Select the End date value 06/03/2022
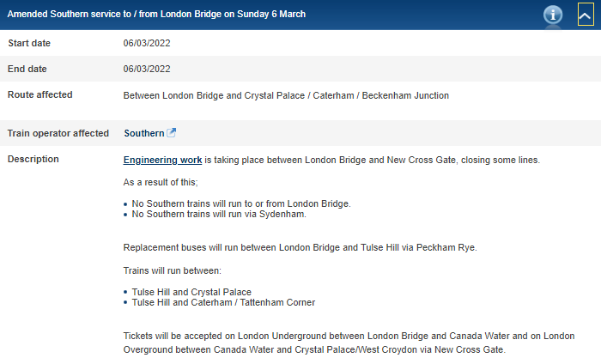The image size is (601, 364). (147, 69)
